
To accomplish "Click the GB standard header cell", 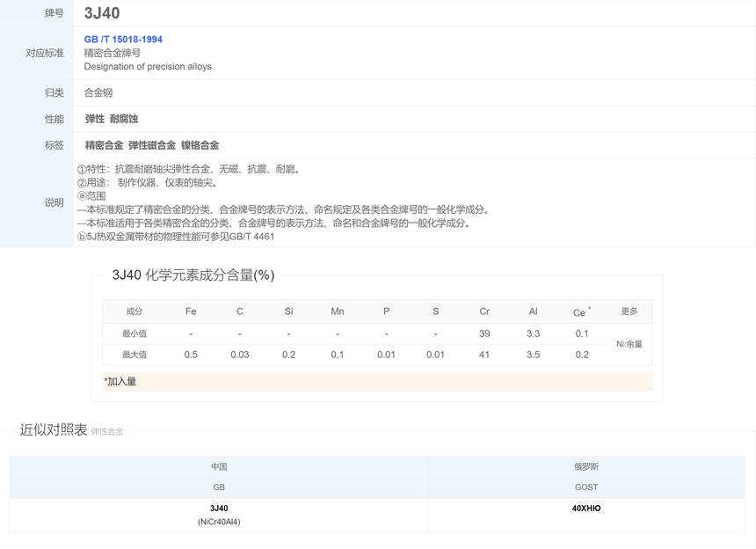I will click(x=219, y=487).
